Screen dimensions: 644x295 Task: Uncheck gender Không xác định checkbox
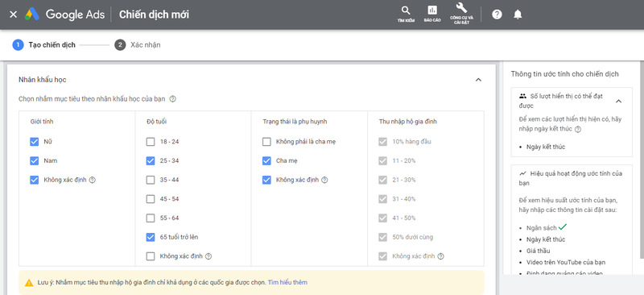click(35, 180)
